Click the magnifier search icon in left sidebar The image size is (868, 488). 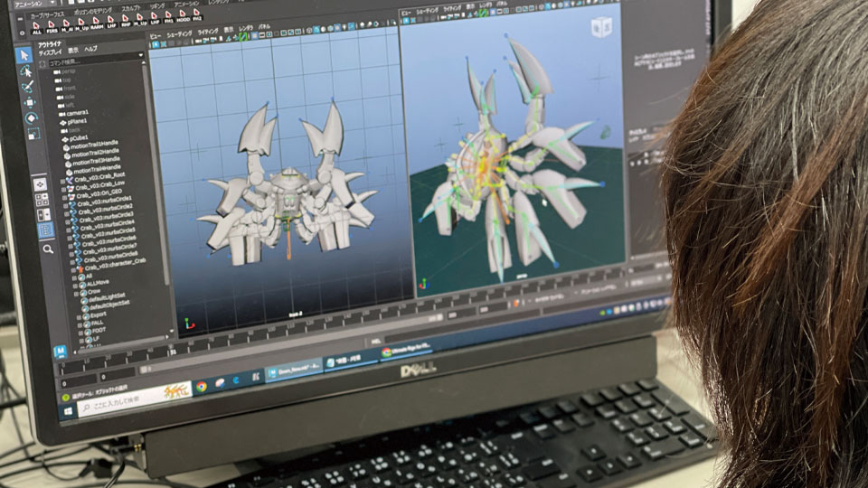47,249
